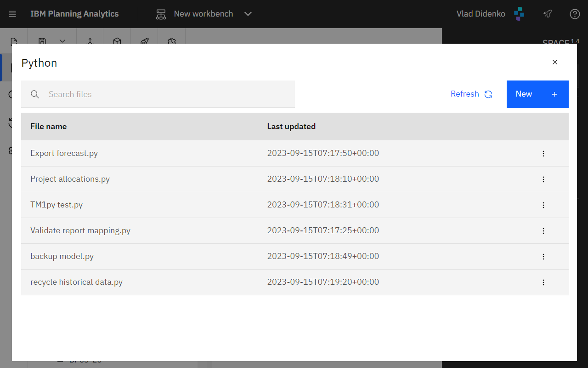Viewport: 588px width, 368px height.
Task: Sort by Last updated column header
Action: point(291,126)
